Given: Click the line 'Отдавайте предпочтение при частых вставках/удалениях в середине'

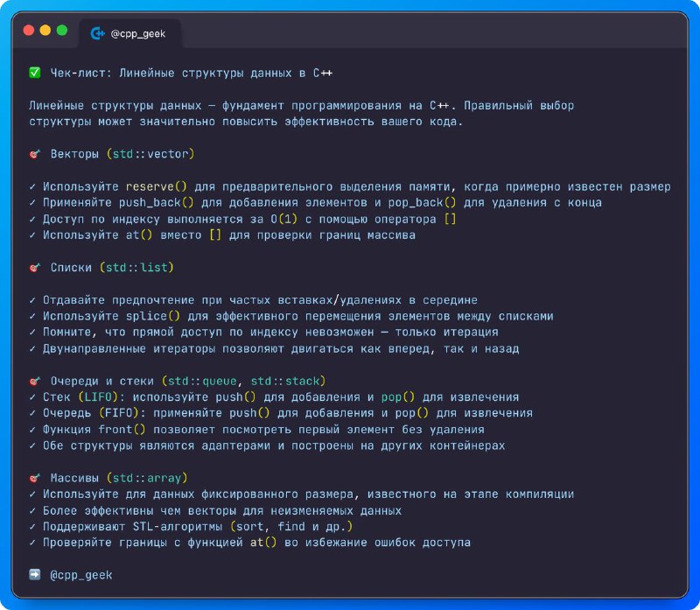Looking at the screenshot, I should [260, 300].
